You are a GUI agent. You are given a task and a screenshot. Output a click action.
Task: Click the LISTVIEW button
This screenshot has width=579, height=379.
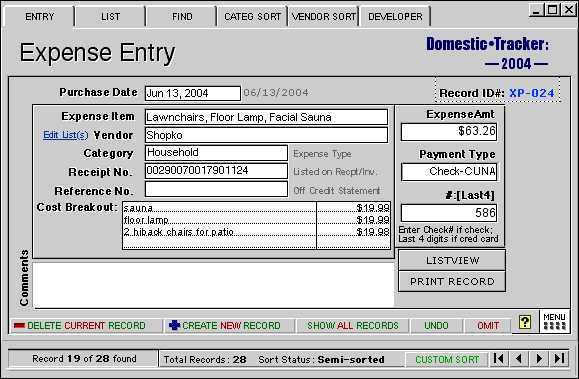pos(452,260)
